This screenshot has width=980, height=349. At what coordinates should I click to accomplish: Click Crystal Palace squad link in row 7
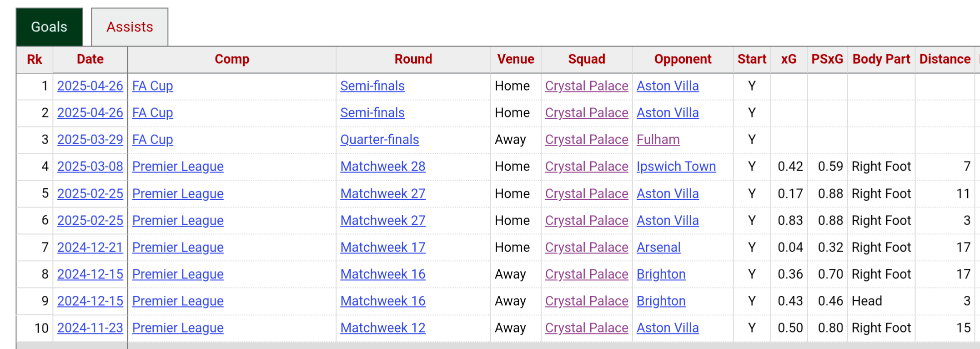click(x=587, y=248)
